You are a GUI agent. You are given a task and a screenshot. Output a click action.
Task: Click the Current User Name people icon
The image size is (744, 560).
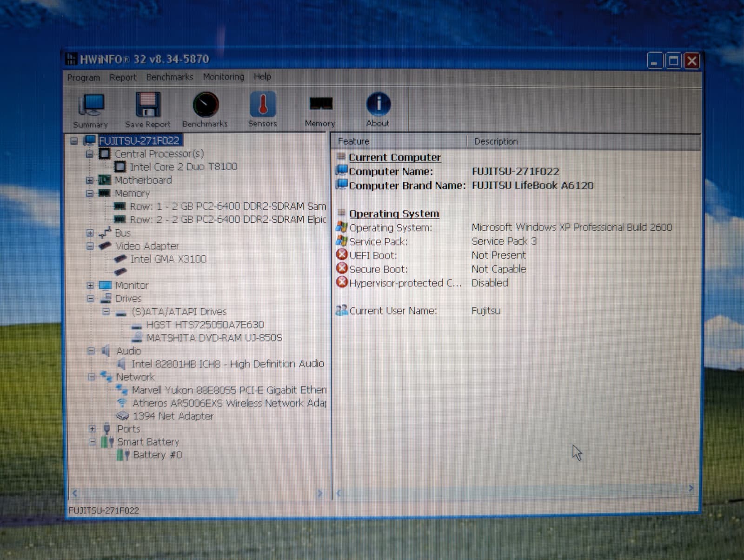(x=342, y=310)
